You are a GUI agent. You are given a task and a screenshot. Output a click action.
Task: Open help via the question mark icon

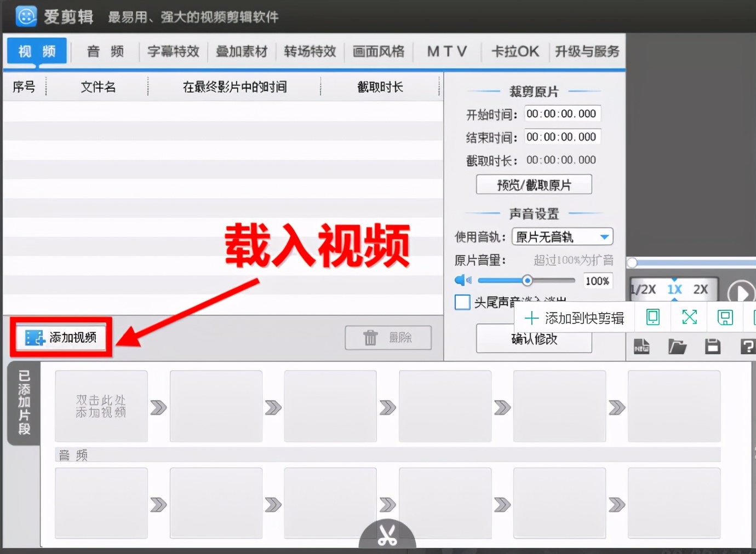click(x=747, y=346)
